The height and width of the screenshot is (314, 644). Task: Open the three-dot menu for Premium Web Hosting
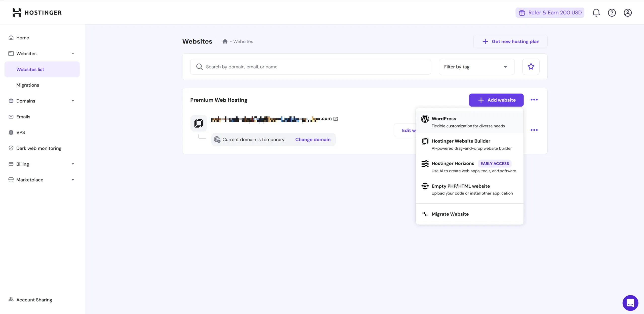click(x=534, y=100)
